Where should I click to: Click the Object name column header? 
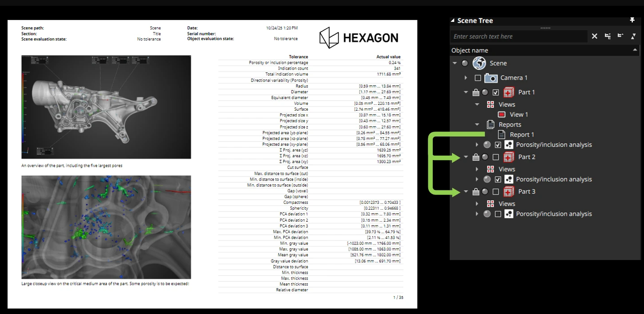[x=545, y=50]
